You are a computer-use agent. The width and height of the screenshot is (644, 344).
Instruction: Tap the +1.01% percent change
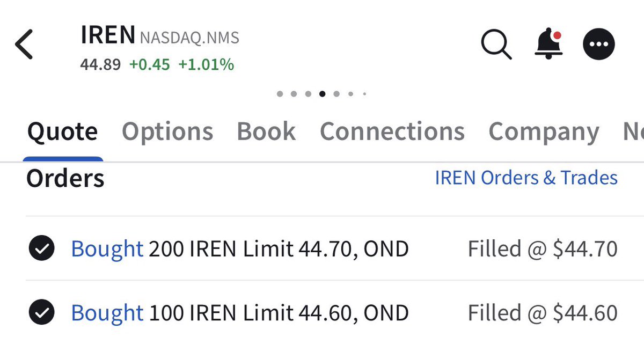(x=206, y=65)
